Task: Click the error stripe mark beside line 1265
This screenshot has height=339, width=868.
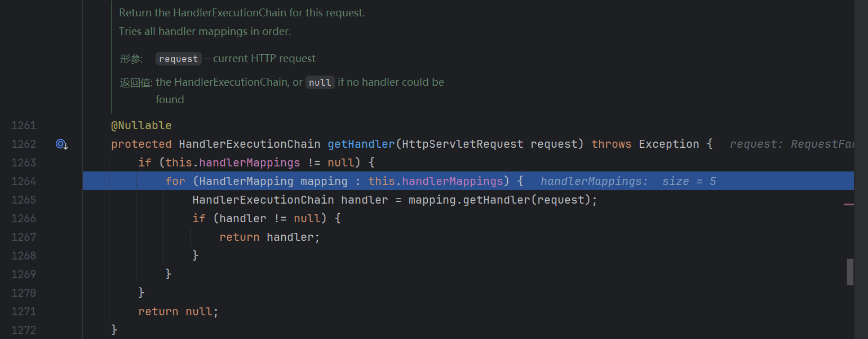Action: point(849,205)
